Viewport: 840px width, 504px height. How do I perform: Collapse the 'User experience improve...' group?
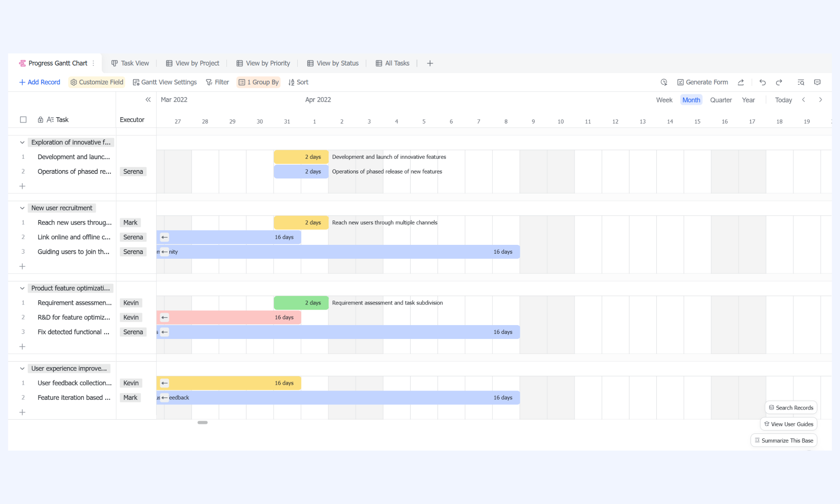click(22, 368)
